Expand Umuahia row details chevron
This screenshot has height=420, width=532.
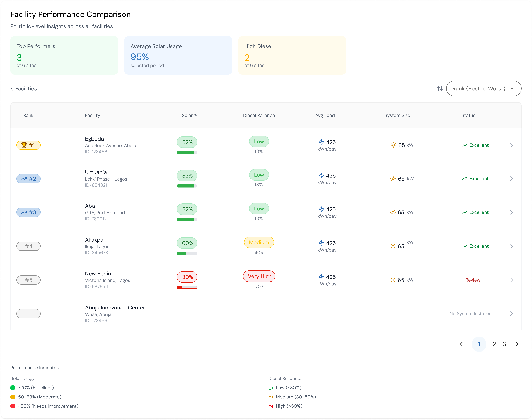point(511,179)
